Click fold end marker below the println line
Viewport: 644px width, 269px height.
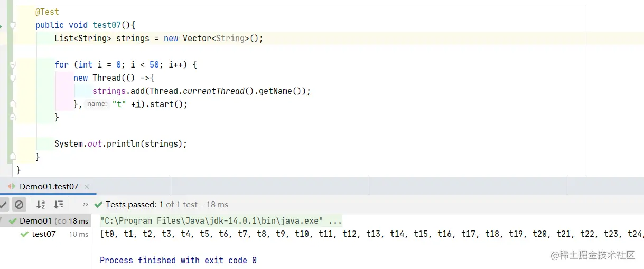[x=13, y=157]
